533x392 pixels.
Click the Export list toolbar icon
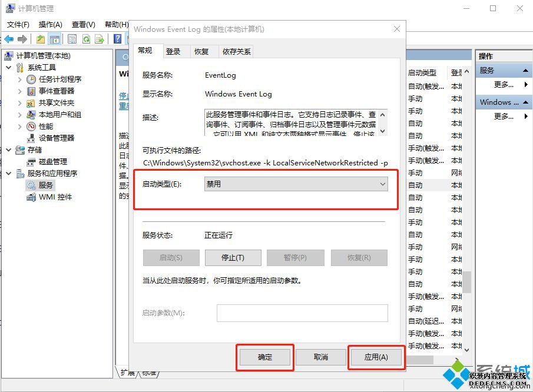[x=100, y=39]
